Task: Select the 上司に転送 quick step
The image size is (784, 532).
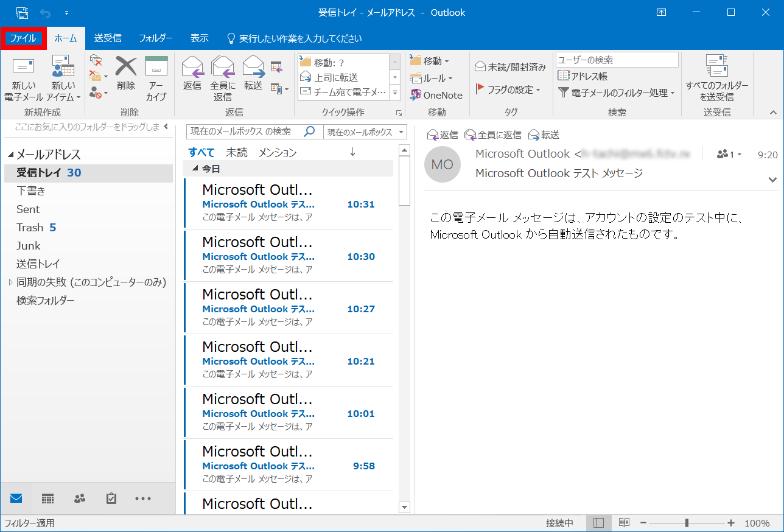Action: point(343,77)
